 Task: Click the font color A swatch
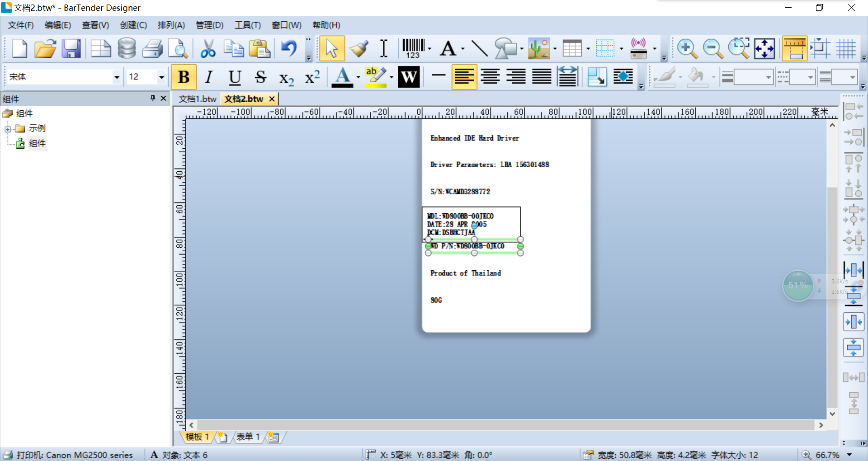[342, 77]
